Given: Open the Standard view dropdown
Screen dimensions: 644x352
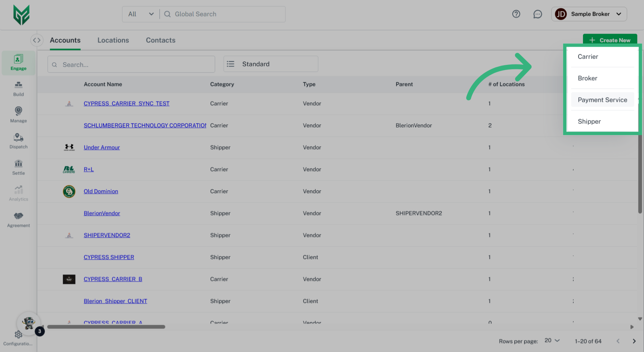Looking at the screenshot, I should click(271, 64).
